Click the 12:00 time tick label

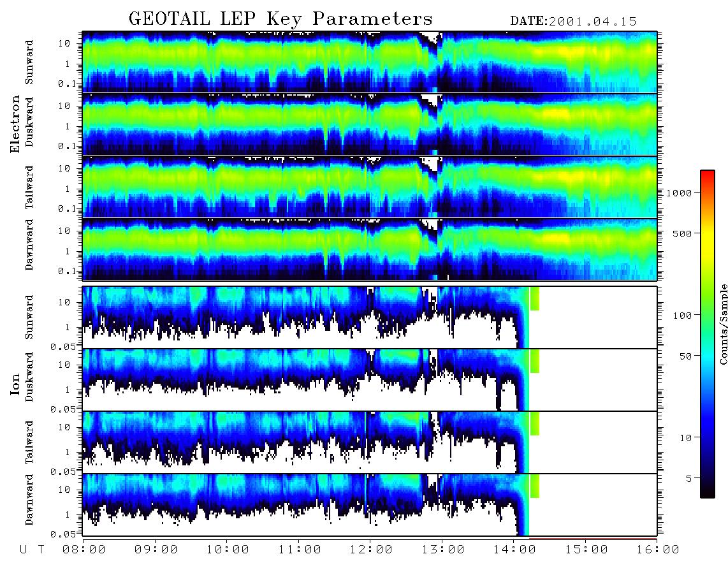click(371, 550)
